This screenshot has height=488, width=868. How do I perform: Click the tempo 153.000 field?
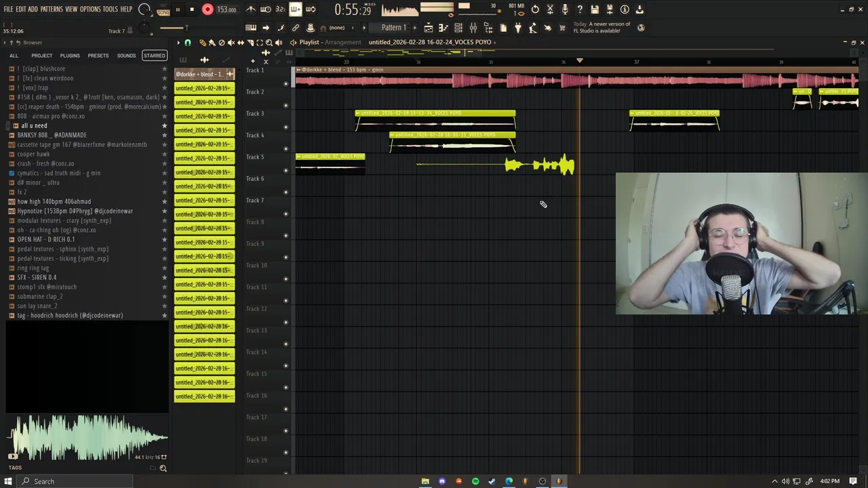[226, 9]
